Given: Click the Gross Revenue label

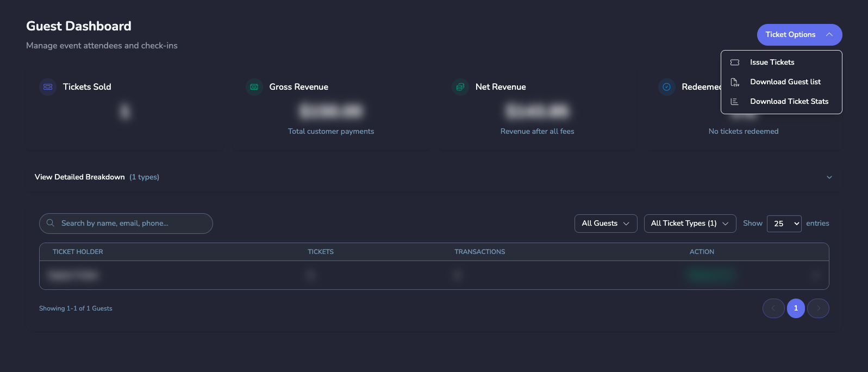Looking at the screenshot, I should (x=298, y=87).
